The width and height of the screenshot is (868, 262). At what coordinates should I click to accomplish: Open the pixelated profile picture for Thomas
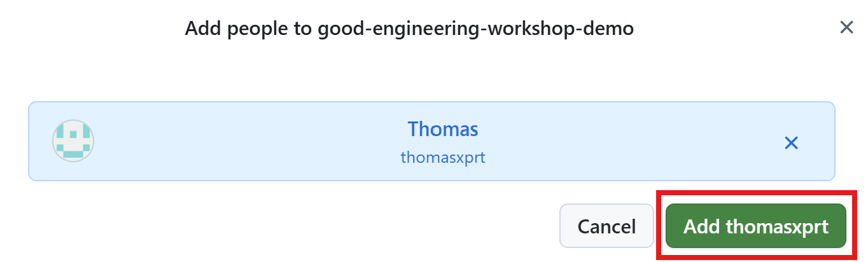tap(73, 141)
